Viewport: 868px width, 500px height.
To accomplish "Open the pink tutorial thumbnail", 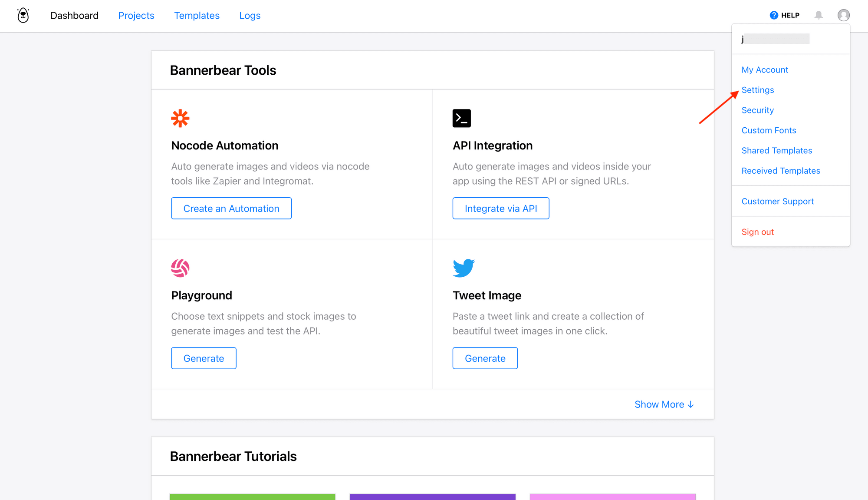I will [613, 497].
